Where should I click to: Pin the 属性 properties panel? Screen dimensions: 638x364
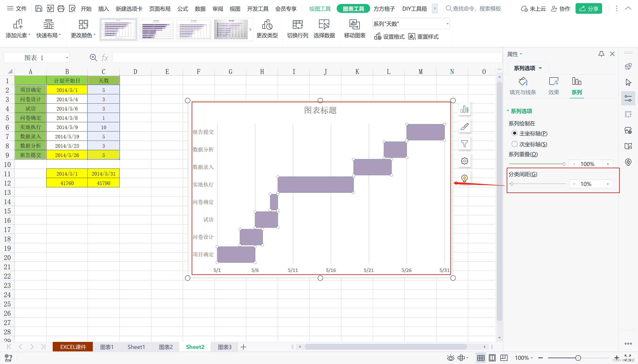(x=601, y=54)
